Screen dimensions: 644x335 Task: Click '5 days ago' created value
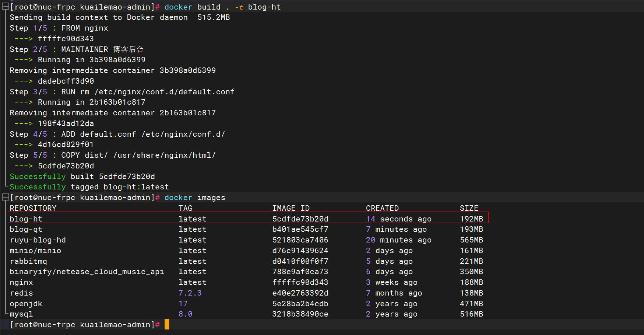[389, 261]
